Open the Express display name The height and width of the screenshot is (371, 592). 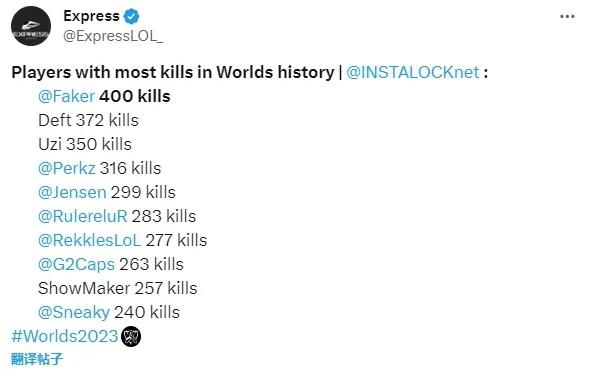click(91, 16)
